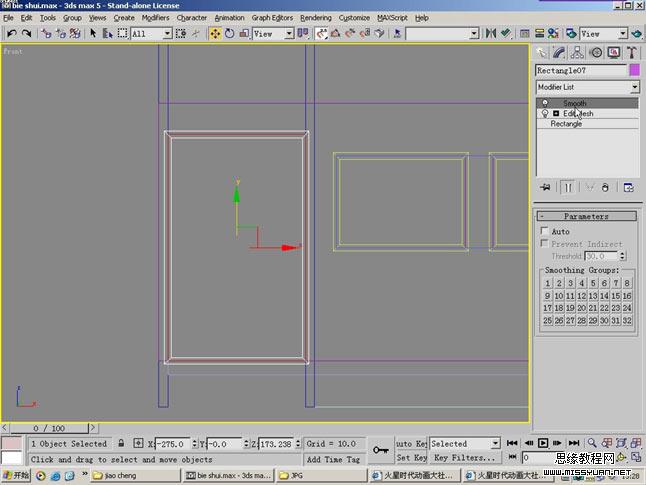The height and width of the screenshot is (485, 646).
Task: Activate the Select and Rotate tool
Action: pyautogui.click(x=229, y=33)
